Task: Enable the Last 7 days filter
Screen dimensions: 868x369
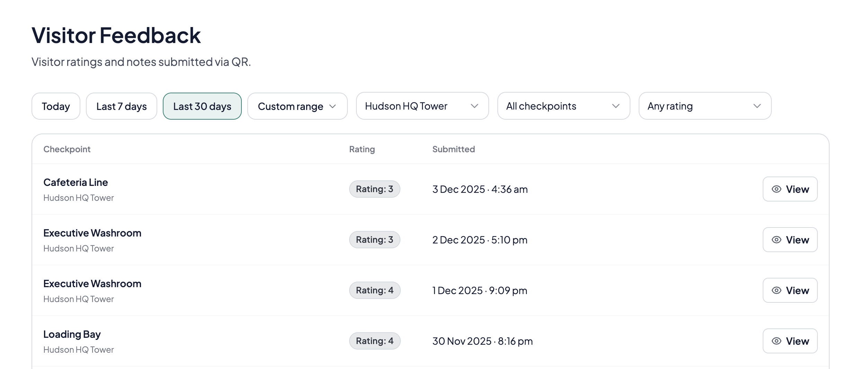Action: [x=121, y=106]
